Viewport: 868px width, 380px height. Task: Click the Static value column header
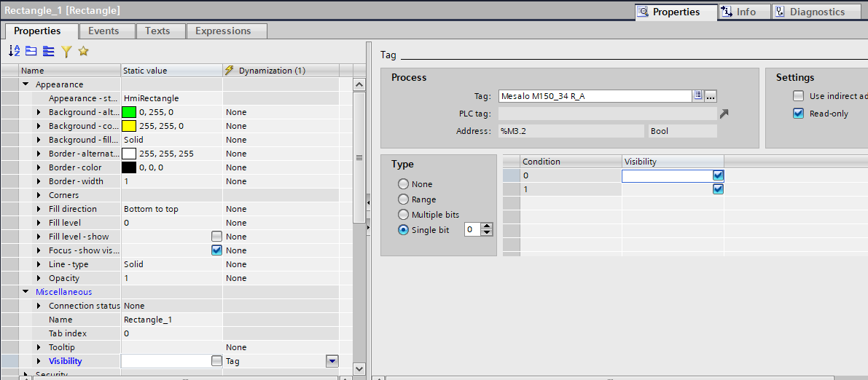tap(171, 70)
